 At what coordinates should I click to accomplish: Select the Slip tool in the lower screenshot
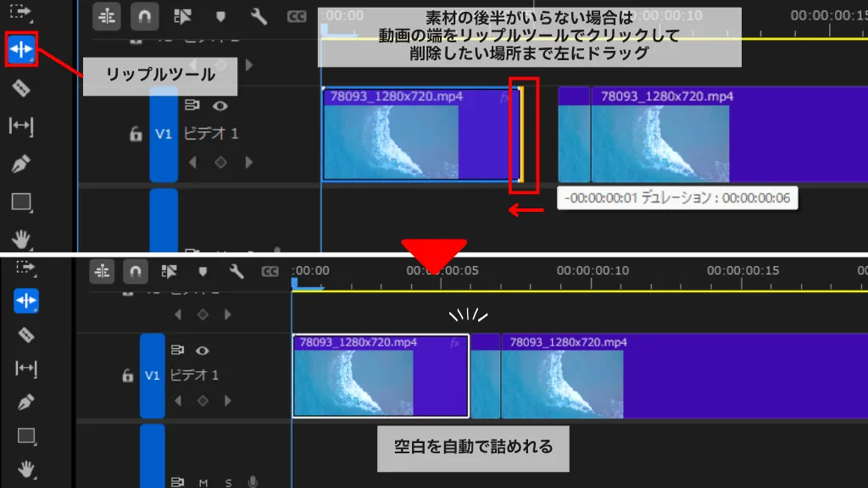(x=25, y=369)
